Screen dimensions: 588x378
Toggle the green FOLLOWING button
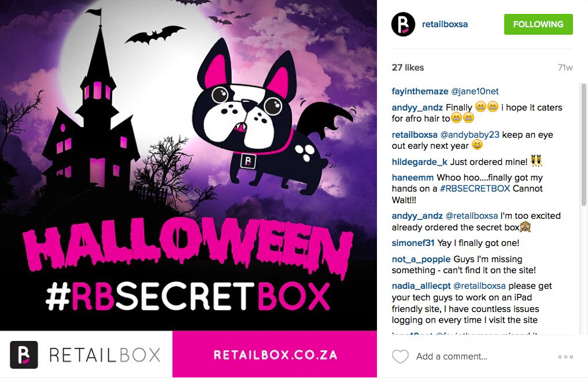[538, 24]
